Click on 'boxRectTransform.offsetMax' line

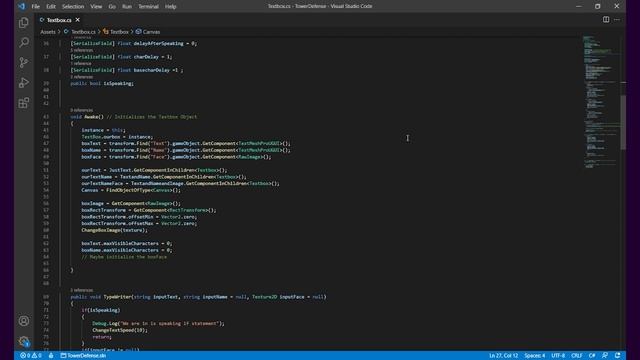139,223
